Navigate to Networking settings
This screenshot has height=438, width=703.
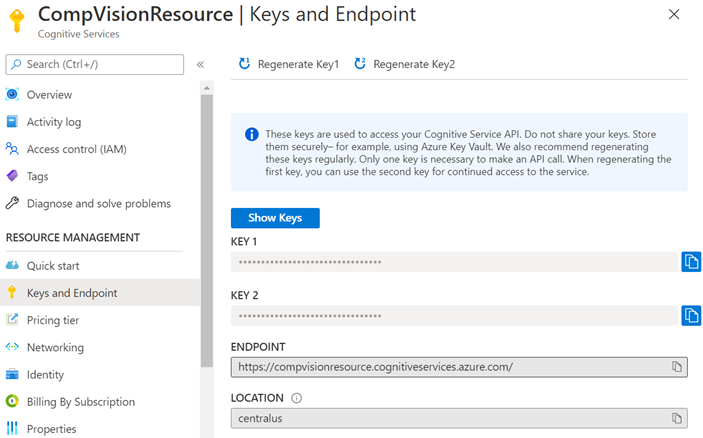point(55,347)
